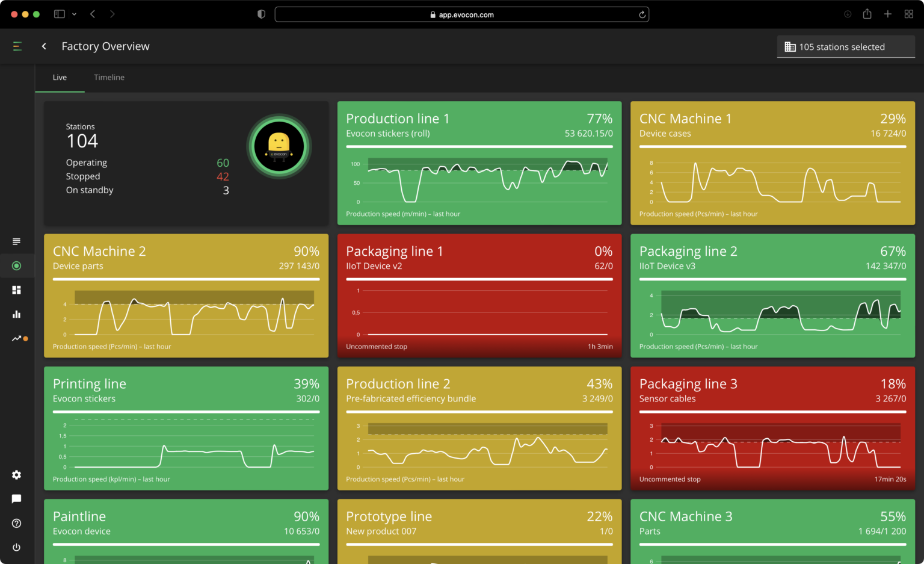Click the power logout icon

16,547
